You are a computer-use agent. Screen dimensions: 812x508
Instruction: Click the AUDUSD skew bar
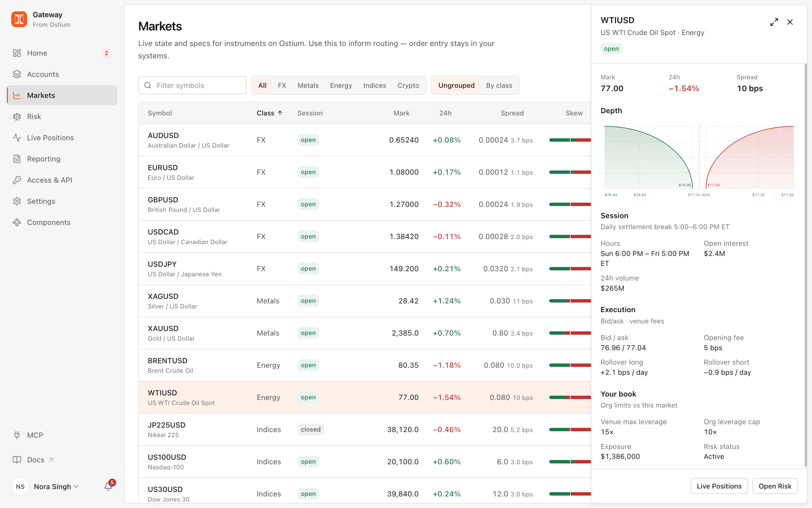(570, 140)
